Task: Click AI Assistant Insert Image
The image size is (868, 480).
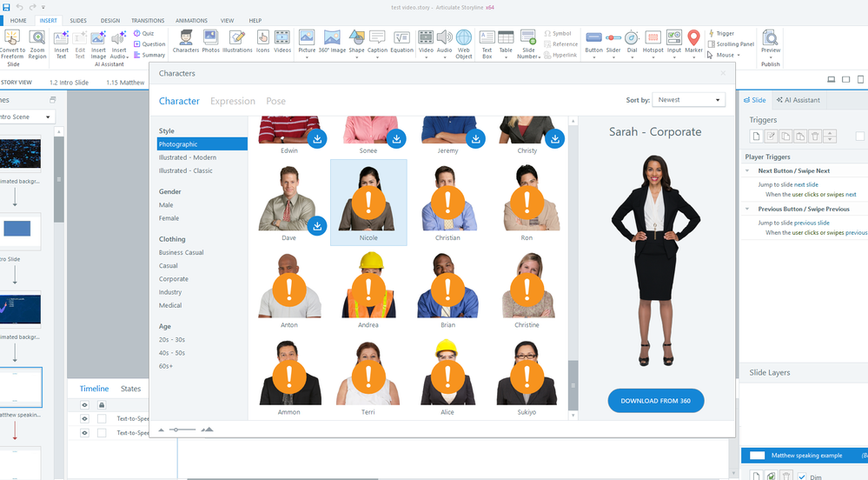Action: tap(98, 44)
